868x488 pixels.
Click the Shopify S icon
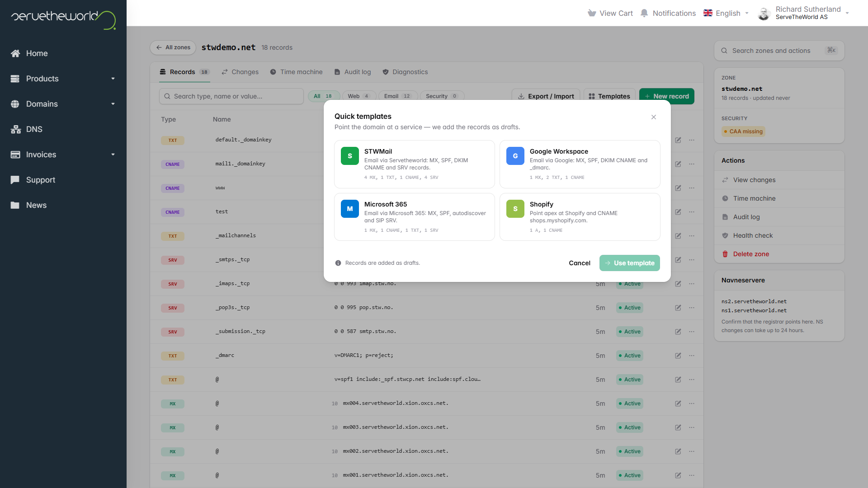click(x=515, y=209)
